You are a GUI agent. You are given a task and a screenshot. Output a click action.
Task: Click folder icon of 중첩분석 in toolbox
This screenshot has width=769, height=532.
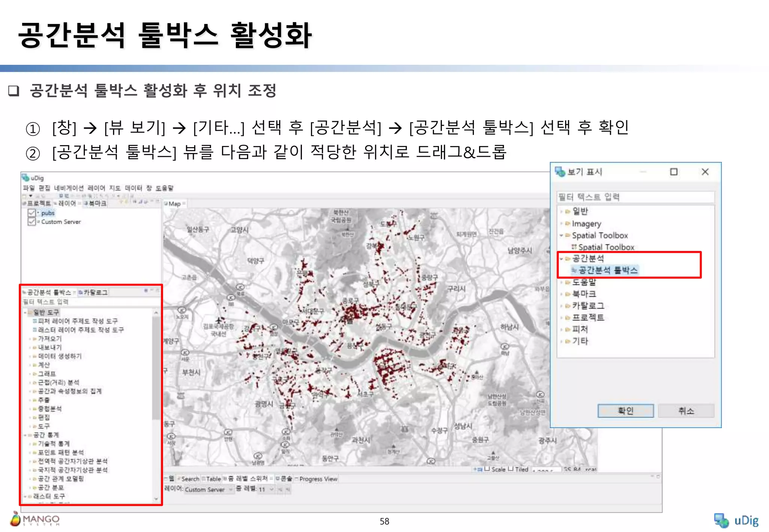pyautogui.click(x=35, y=409)
